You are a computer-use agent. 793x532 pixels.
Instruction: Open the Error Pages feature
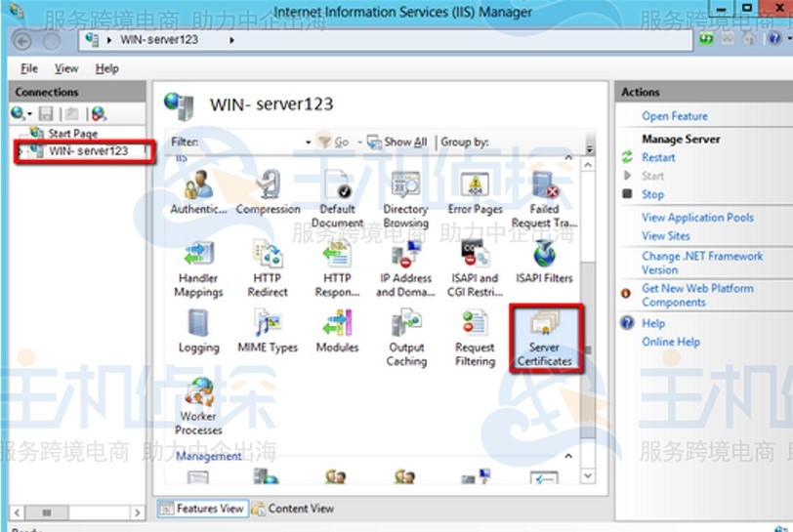point(475,192)
